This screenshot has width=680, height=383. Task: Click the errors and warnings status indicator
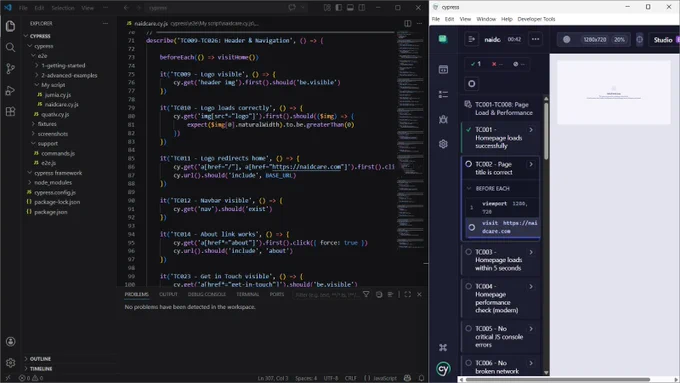click(x=31, y=378)
